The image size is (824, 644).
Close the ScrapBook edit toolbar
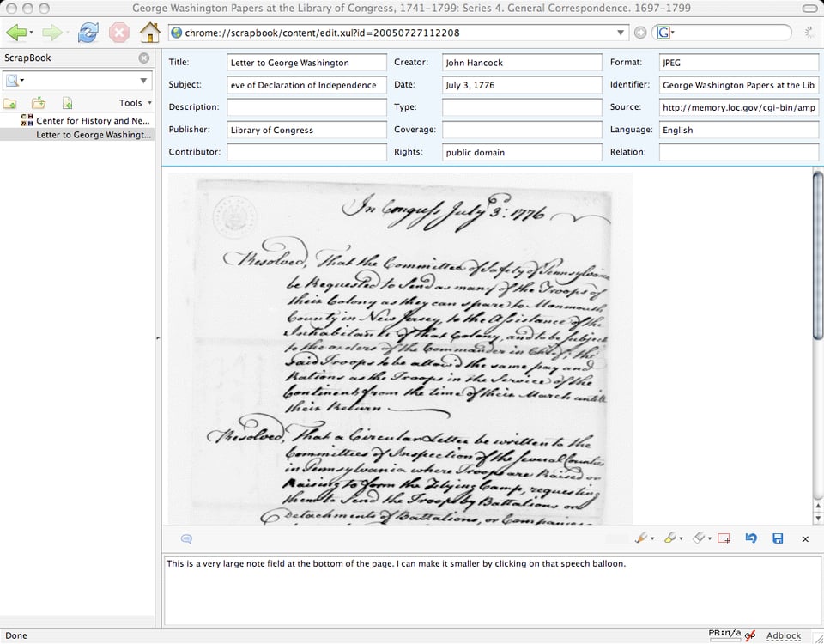(805, 539)
